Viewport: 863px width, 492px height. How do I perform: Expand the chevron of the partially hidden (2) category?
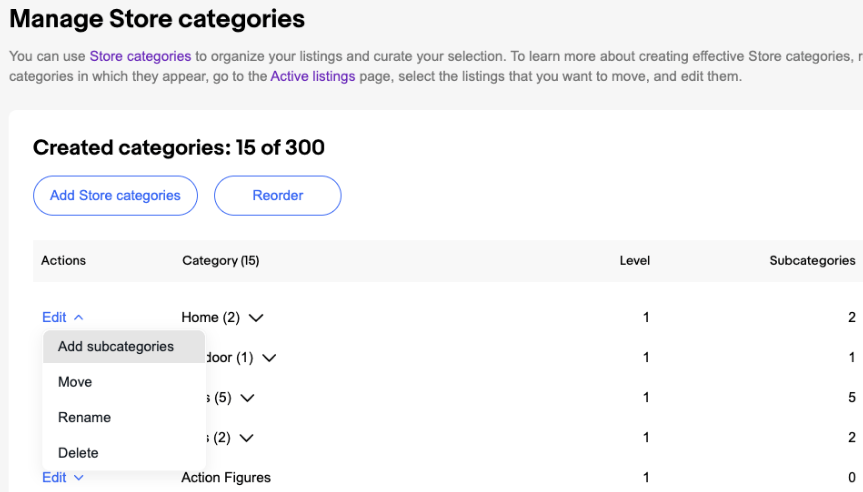246,438
